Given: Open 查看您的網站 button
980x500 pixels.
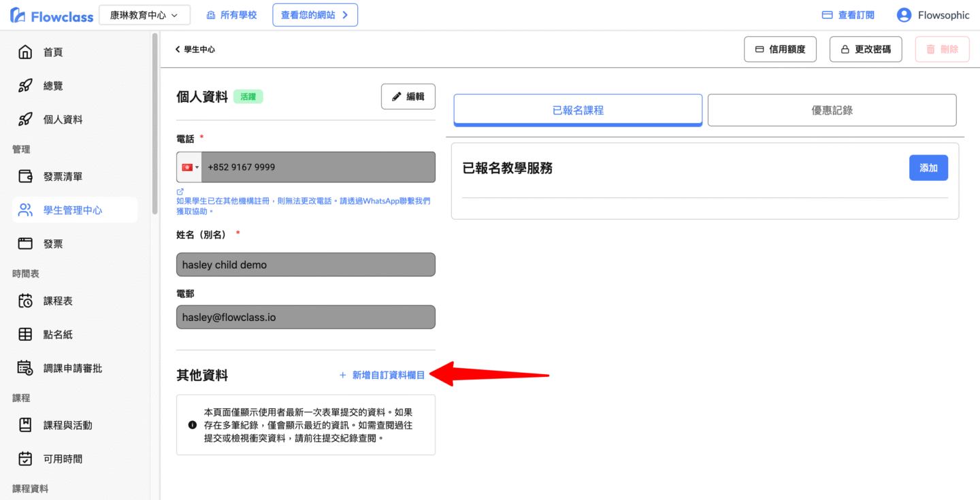Looking at the screenshot, I should coord(314,15).
